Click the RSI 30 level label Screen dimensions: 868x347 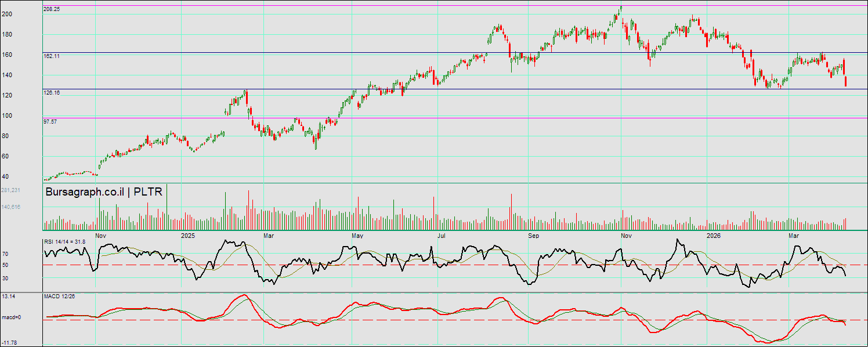(5, 278)
